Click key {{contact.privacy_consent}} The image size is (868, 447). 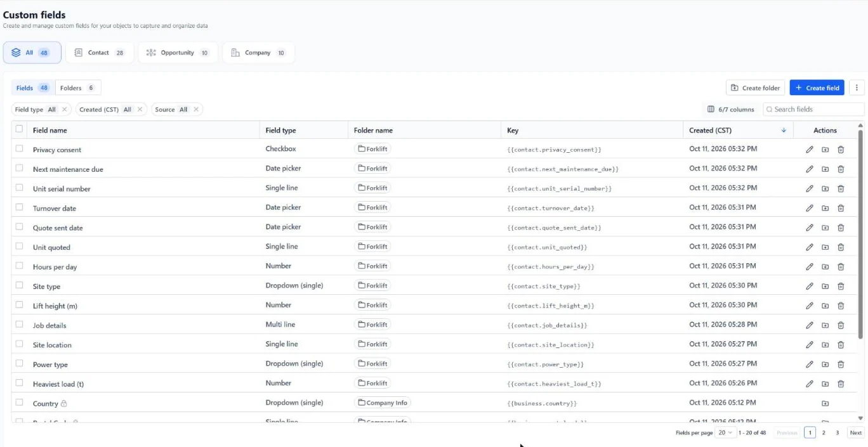click(554, 150)
